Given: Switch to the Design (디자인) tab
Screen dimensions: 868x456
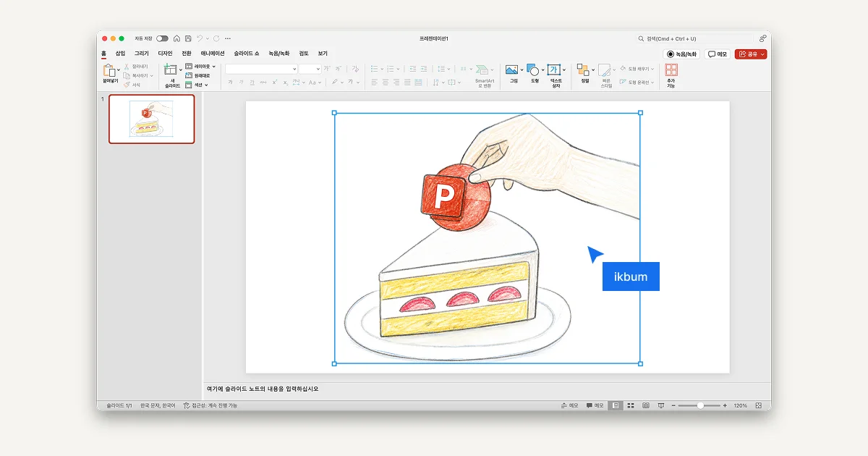Looking at the screenshot, I should point(165,54).
